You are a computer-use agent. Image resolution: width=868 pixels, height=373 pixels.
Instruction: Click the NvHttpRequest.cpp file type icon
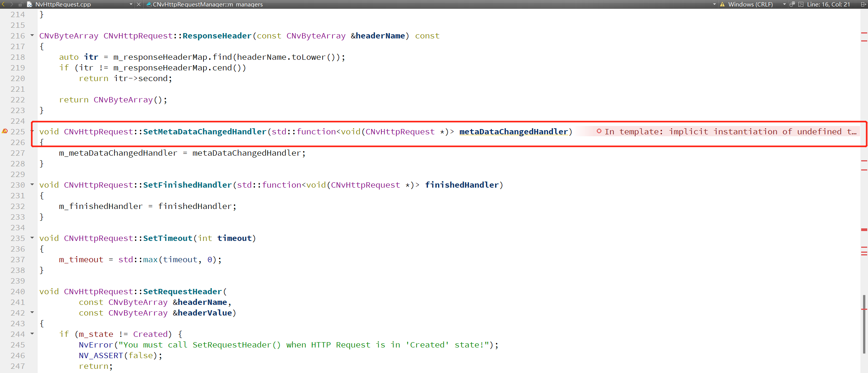coord(29,4)
